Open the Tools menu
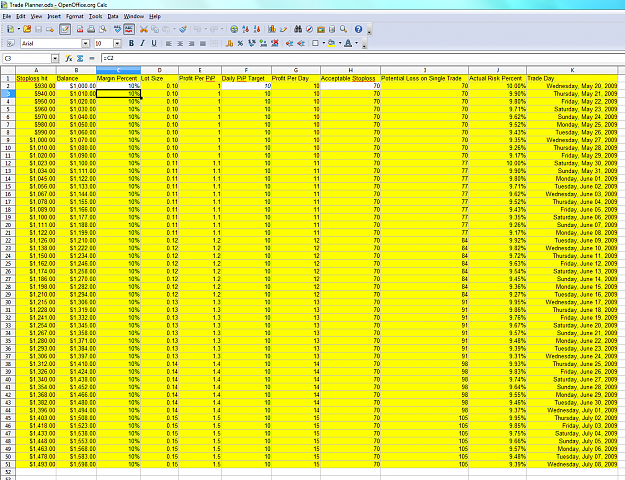The width and height of the screenshot is (625, 480). click(95, 16)
